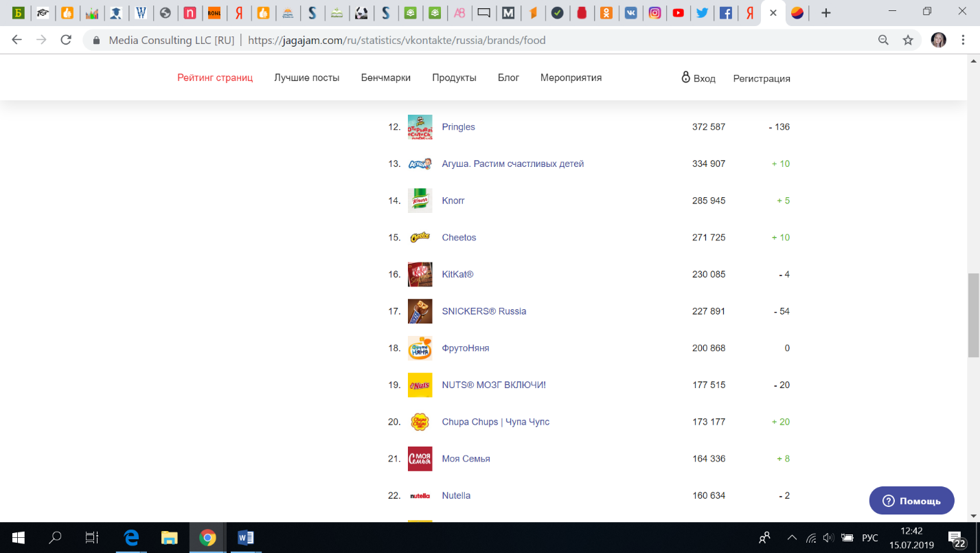
Task: Open the ФрутоНяня logo image
Action: tap(420, 348)
